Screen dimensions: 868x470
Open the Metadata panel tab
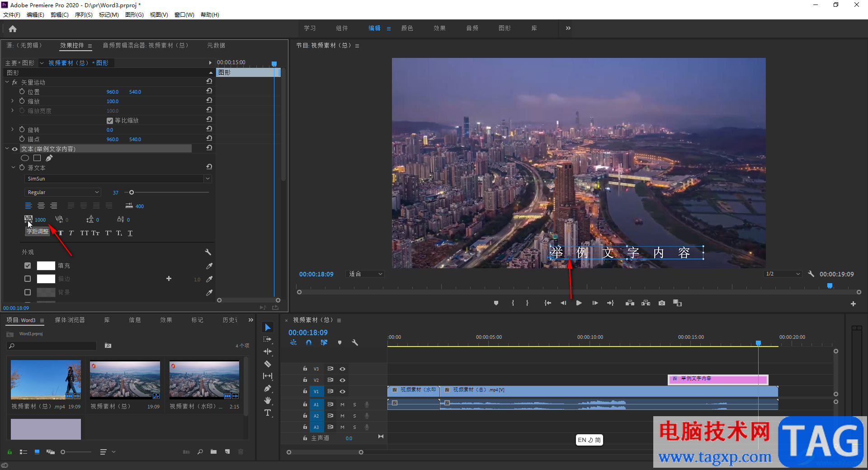point(216,45)
